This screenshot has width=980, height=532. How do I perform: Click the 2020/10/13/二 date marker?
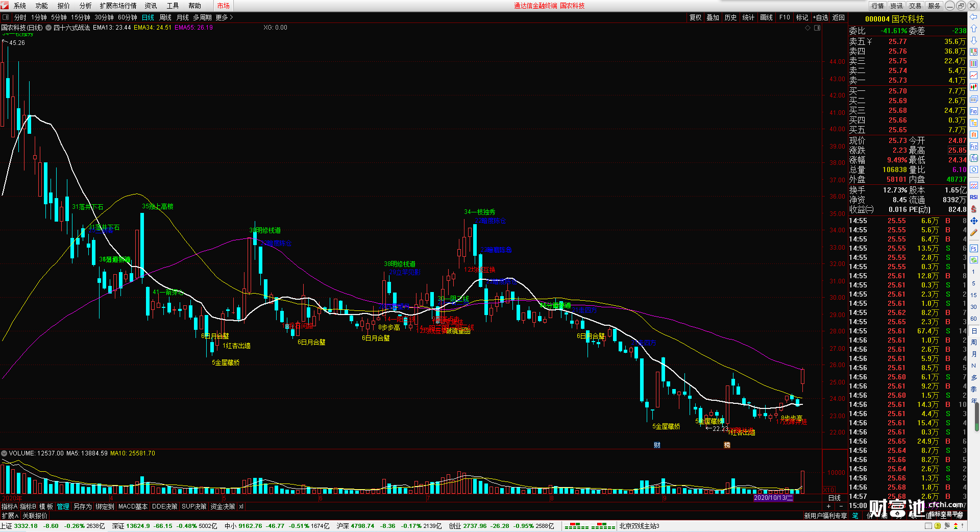pyautogui.click(x=773, y=498)
